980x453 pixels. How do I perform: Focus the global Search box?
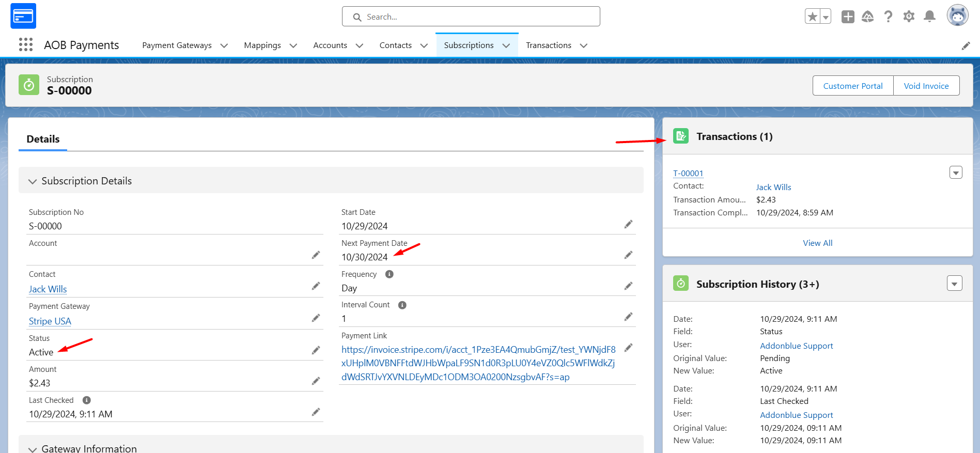tap(471, 17)
